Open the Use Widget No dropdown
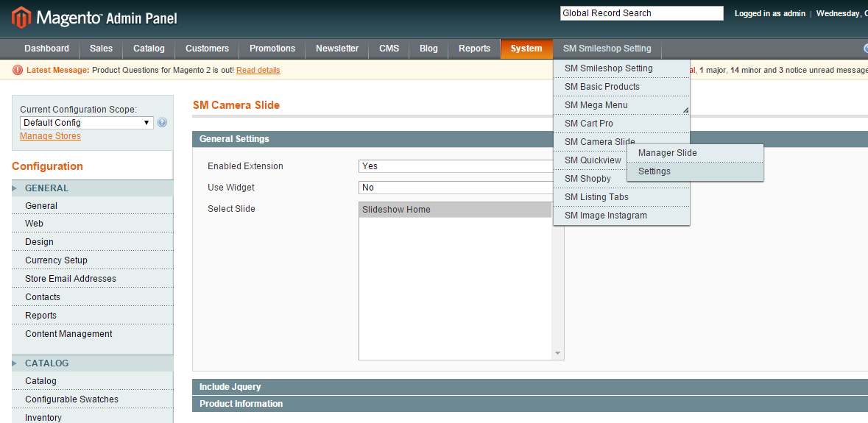 pyautogui.click(x=455, y=188)
